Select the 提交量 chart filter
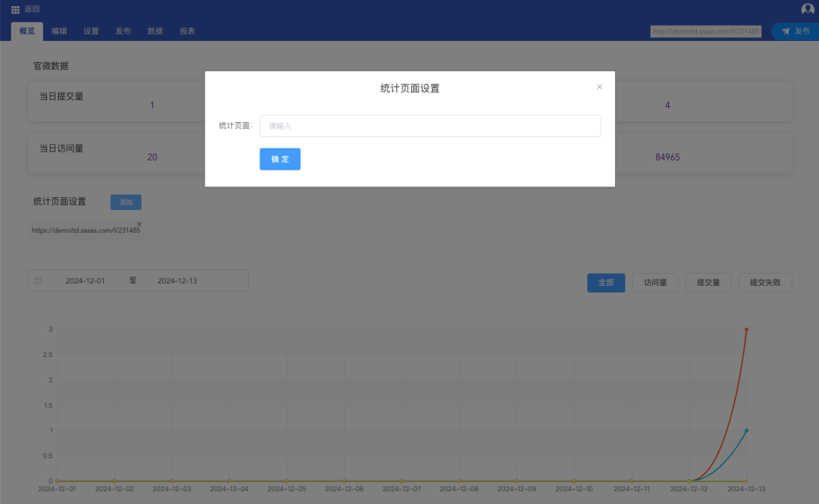 tap(708, 283)
